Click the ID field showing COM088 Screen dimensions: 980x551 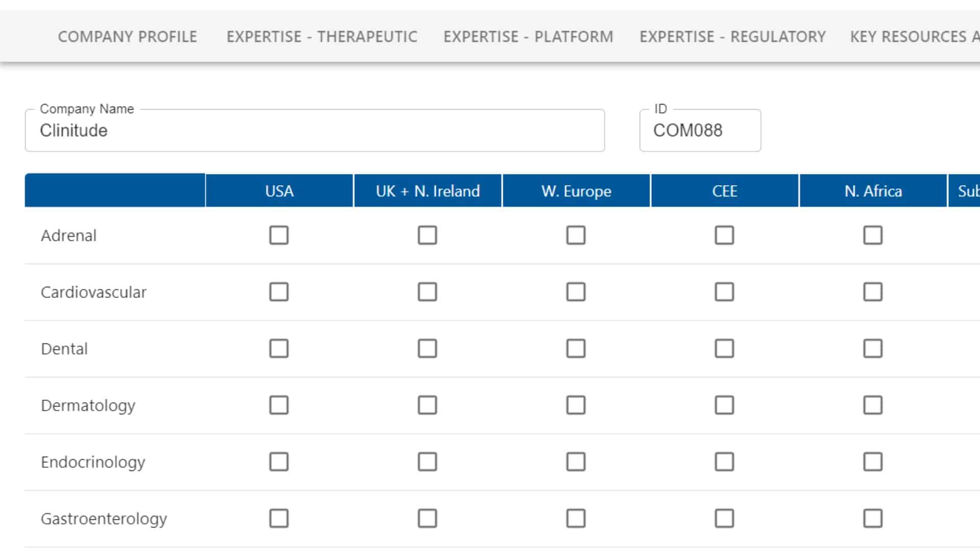click(700, 130)
